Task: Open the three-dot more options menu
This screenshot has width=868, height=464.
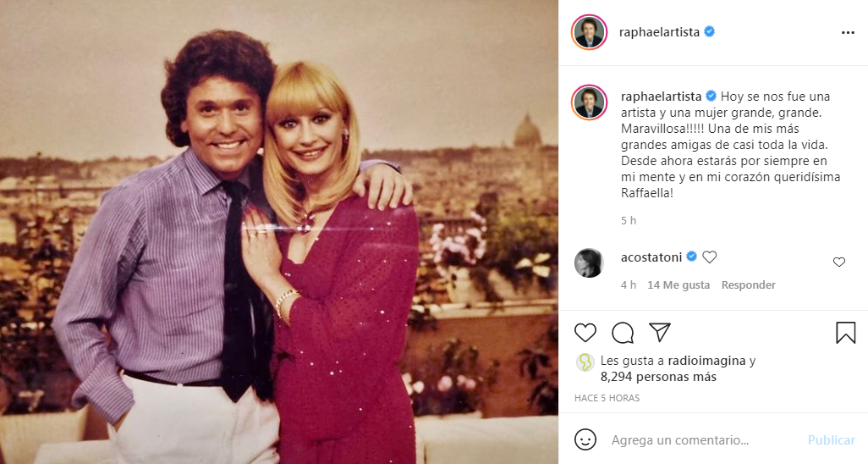Action: [848, 32]
